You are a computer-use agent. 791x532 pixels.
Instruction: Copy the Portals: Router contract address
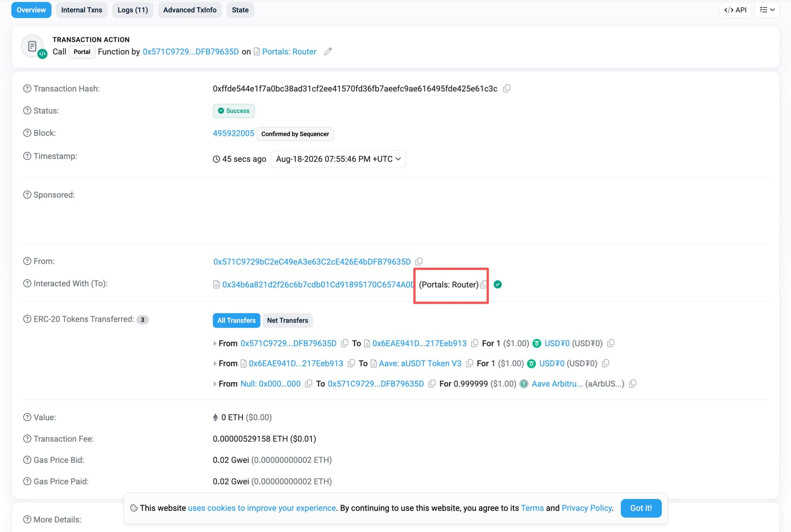(x=483, y=285)
